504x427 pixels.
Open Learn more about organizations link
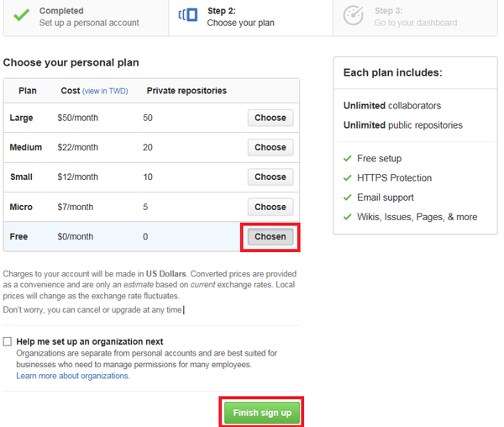[73, 376]
